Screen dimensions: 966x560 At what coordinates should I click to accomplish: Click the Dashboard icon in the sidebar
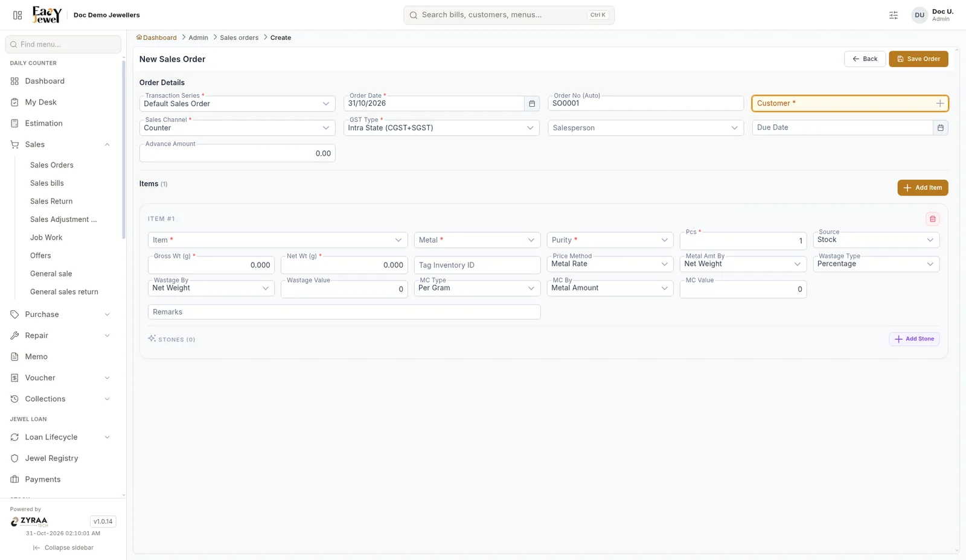point(14,81)
